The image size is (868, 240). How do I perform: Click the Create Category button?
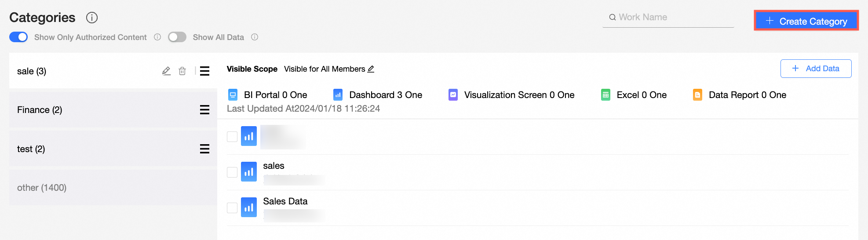[x=806, y=21]
